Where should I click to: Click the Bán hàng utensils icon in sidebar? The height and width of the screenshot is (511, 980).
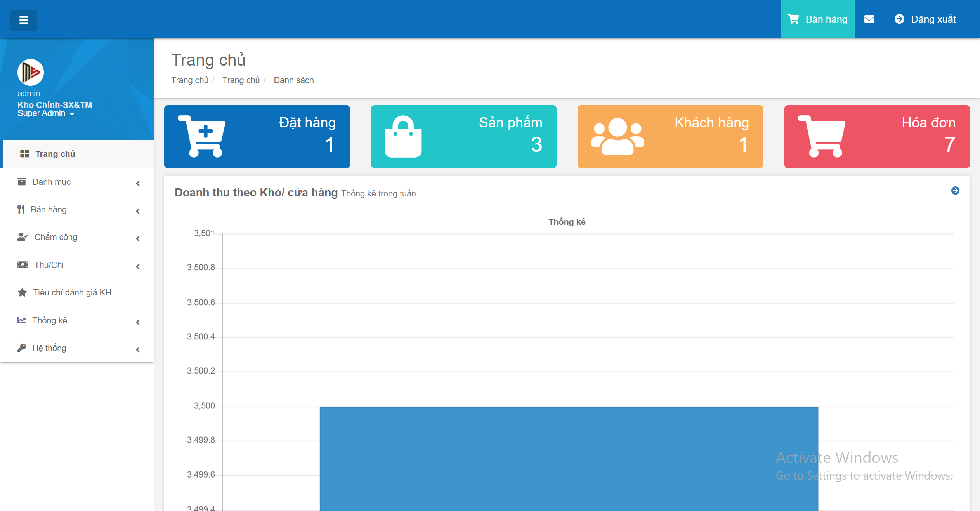[21, 209]
